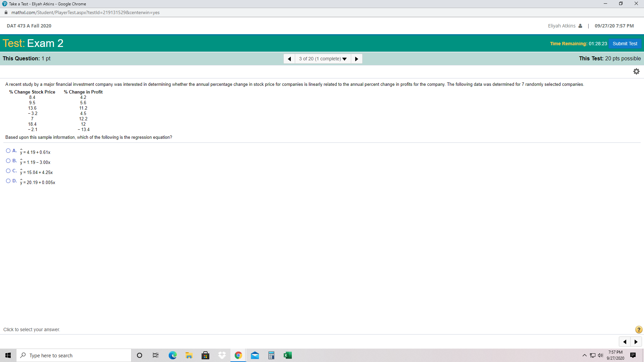Click the user profile icon beside Eliyah Atkins

click(580, 26)
